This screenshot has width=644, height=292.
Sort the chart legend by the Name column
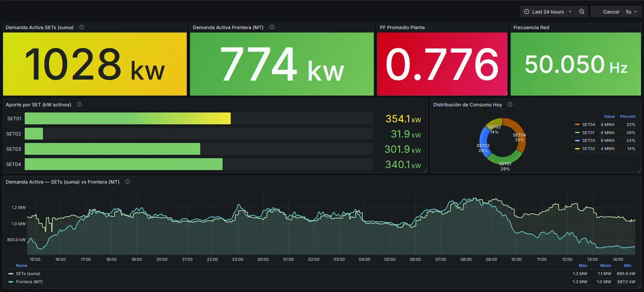pos(21,266)
